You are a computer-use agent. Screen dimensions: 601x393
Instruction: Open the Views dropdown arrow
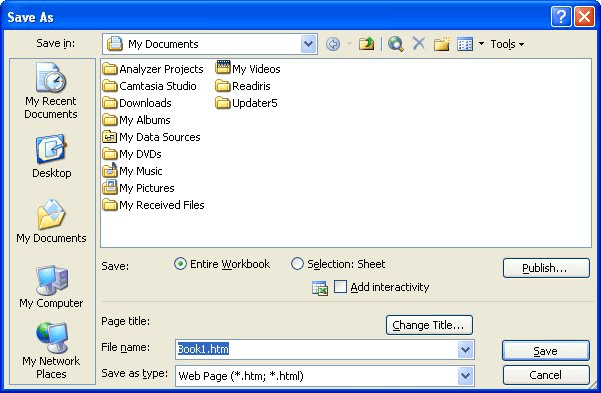[x=481, y=44]
